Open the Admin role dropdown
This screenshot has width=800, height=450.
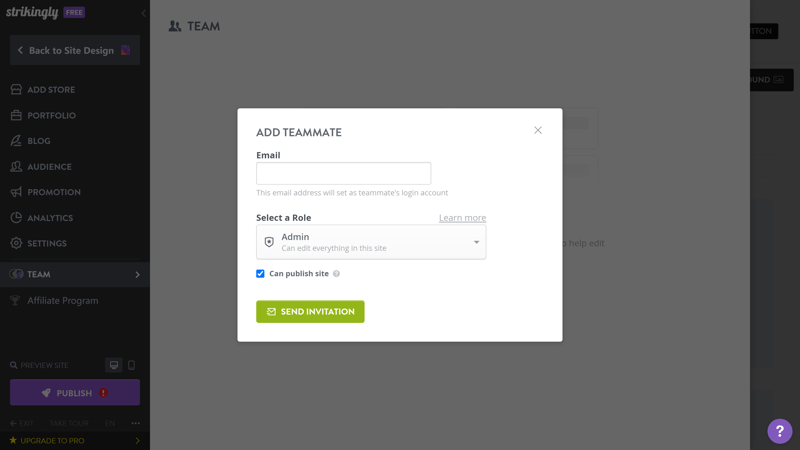coord(371,242)
